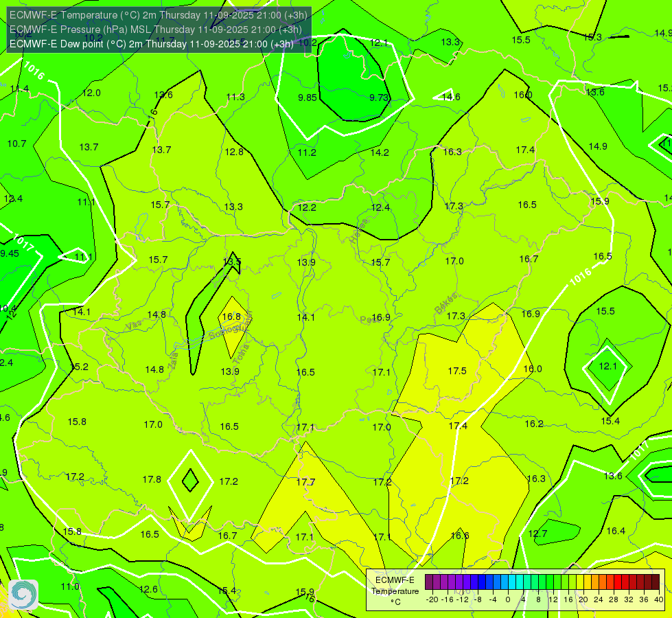Click the 9.73 temperature value
This screenshot has width=672, height=618.
(380, 98)
